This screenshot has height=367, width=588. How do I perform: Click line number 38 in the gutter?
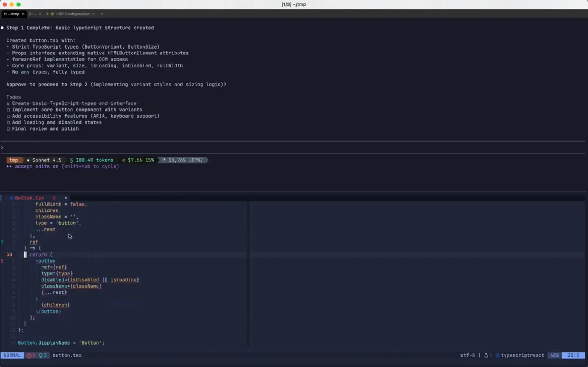point(9,254)
